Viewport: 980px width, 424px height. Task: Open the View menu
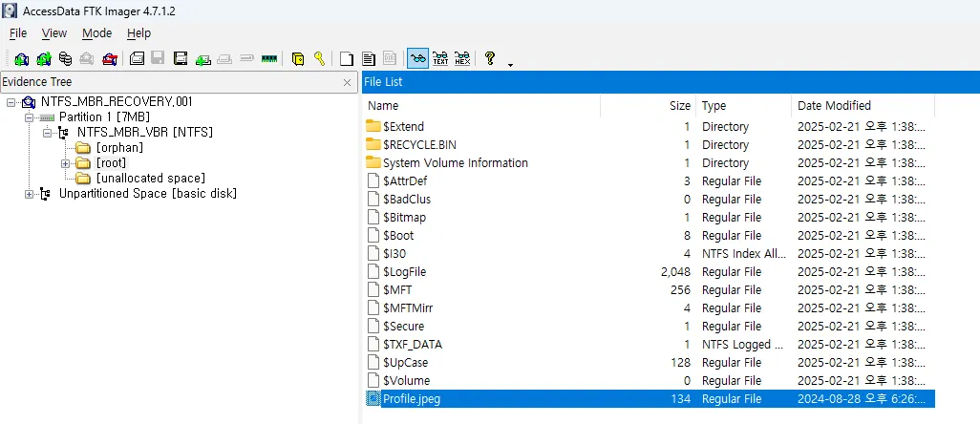pos(54,33)
